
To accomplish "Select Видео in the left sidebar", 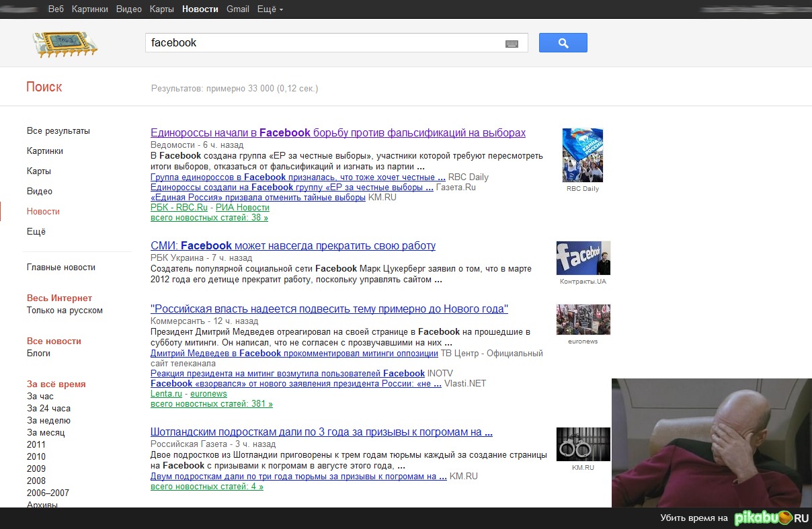I will (x=40, y=192).
